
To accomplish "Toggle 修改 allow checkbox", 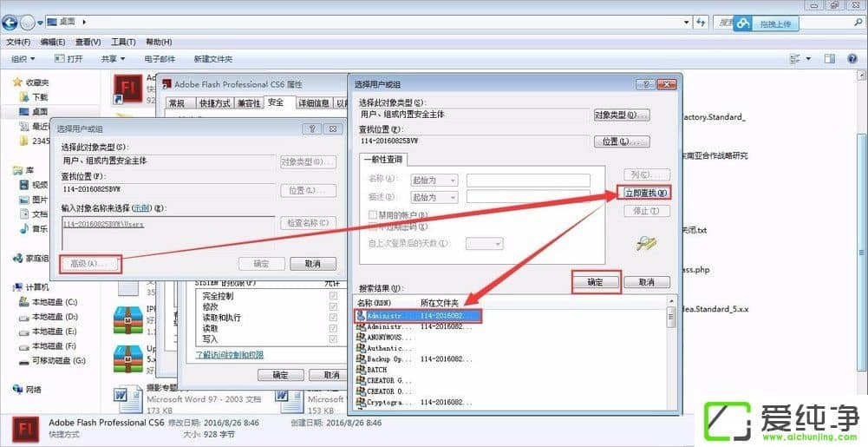I will 333,306.
